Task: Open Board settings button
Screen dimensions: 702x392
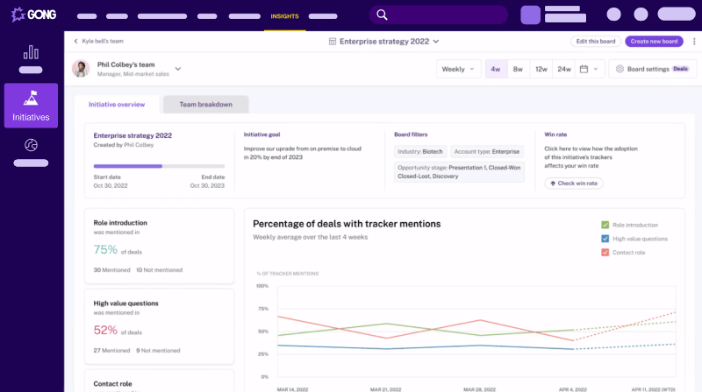Action: coord(653,69)
